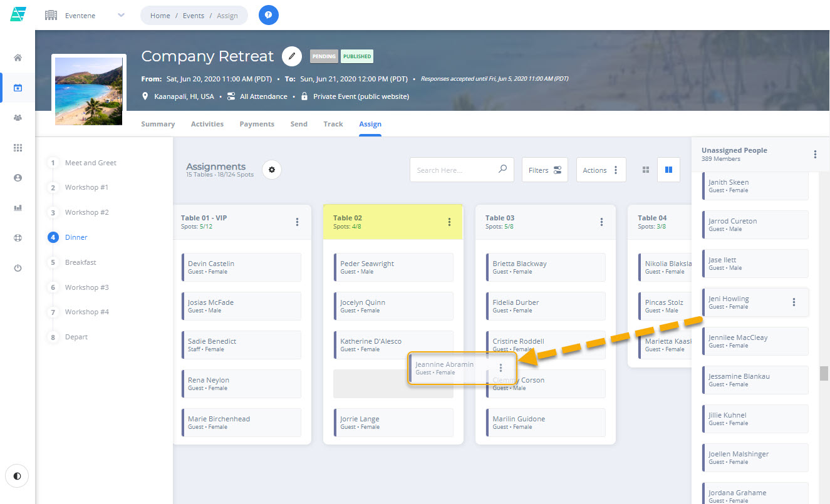Switch to the Track tab
Image resolution: width=830 pixels, height=504 pixels.
333,124
